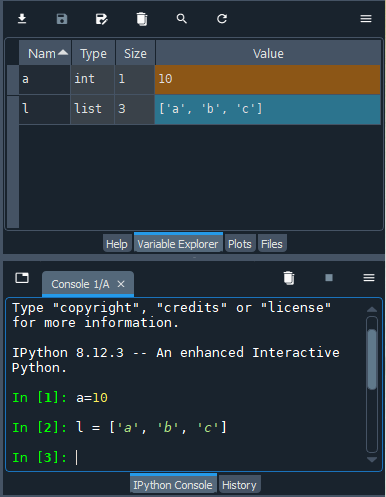The width and height of the screenshot is (386, 497).
Task: Sort by the Name column header
Action: click(x=45, y=53)
